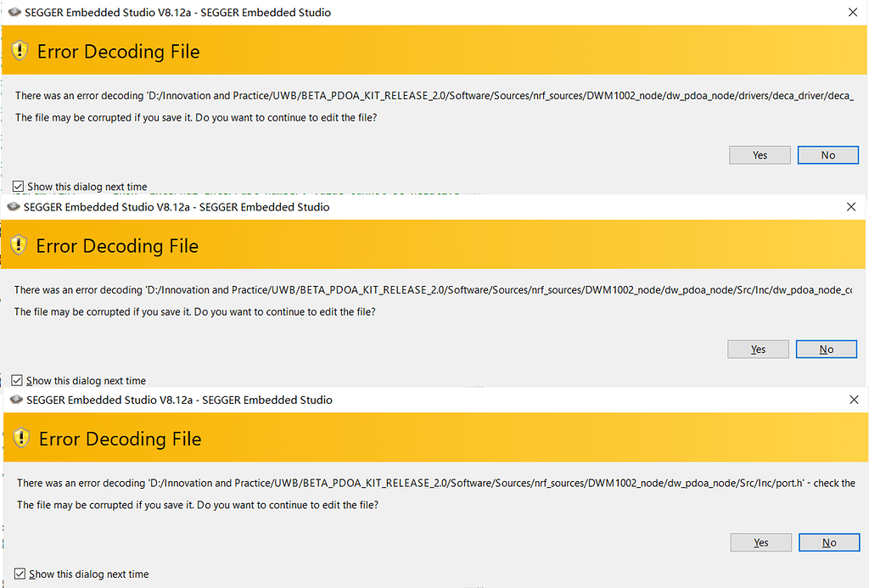The height and width of the screenshot is (588, 869).
Task: Click the warning shield icon in the deca_driver dialog
Action: 20,51
